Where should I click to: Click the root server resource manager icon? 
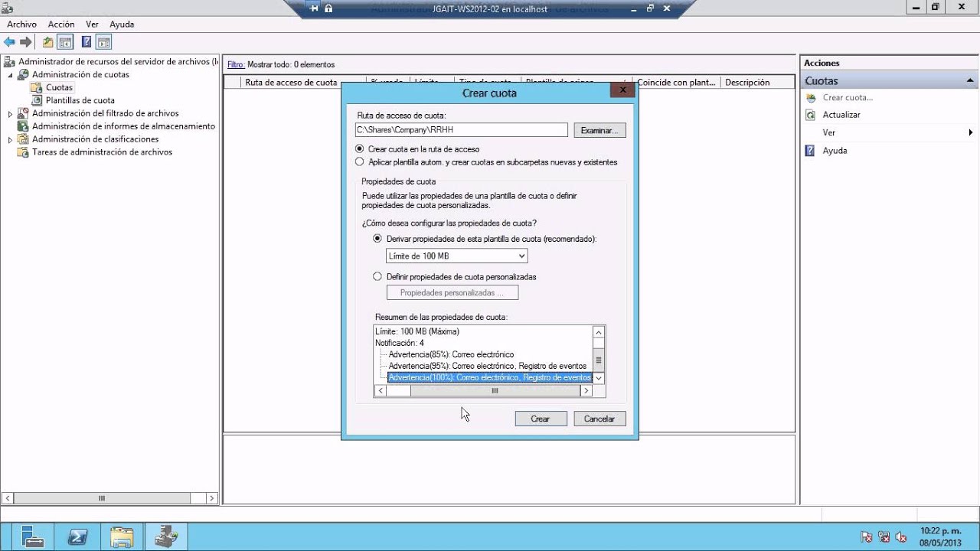(x=9, y=61)
